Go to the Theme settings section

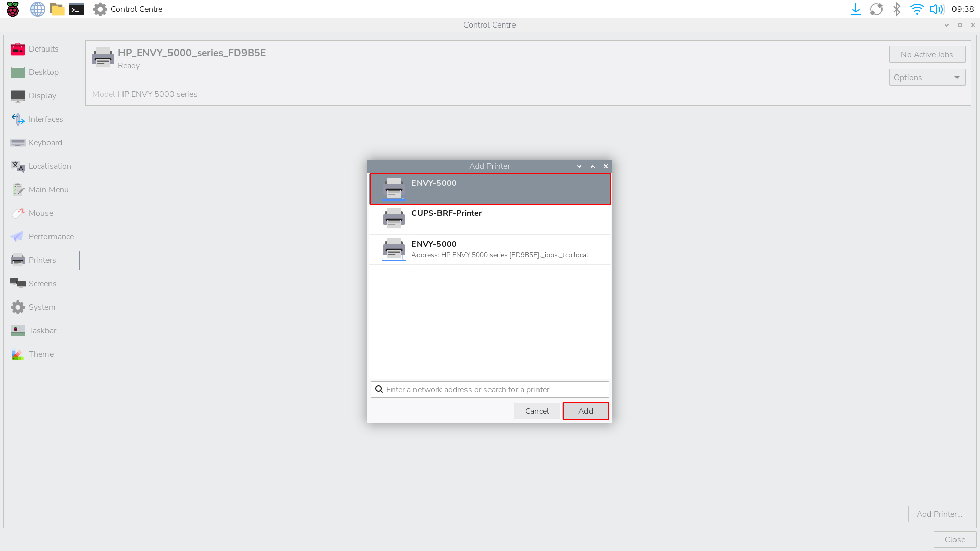tap(42, 354)
